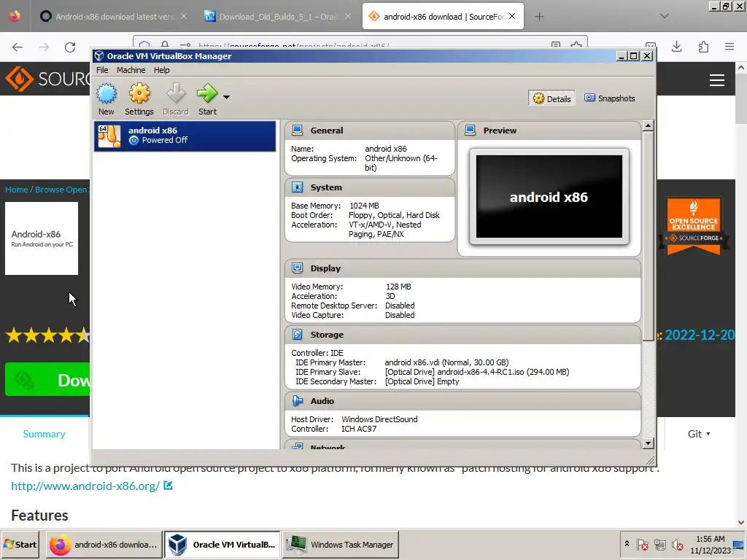Click the green Download button on SourceForge

click(47, 379)
